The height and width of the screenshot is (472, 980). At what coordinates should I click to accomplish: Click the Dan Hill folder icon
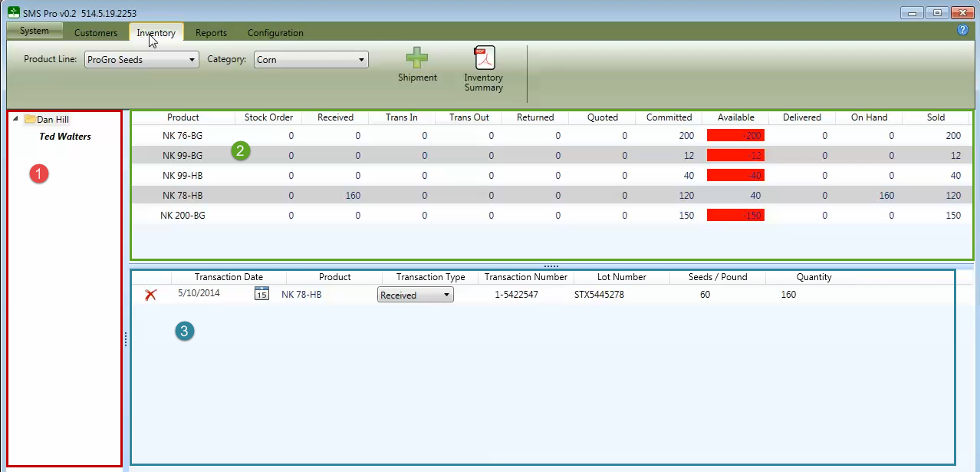pyautogui.click(x=30, y=119)
